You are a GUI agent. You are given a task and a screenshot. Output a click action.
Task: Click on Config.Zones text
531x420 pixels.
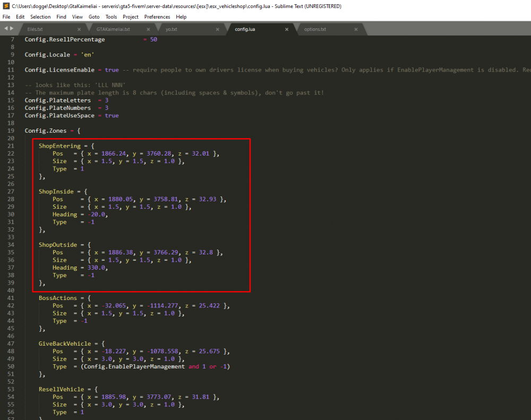point(46,131)
